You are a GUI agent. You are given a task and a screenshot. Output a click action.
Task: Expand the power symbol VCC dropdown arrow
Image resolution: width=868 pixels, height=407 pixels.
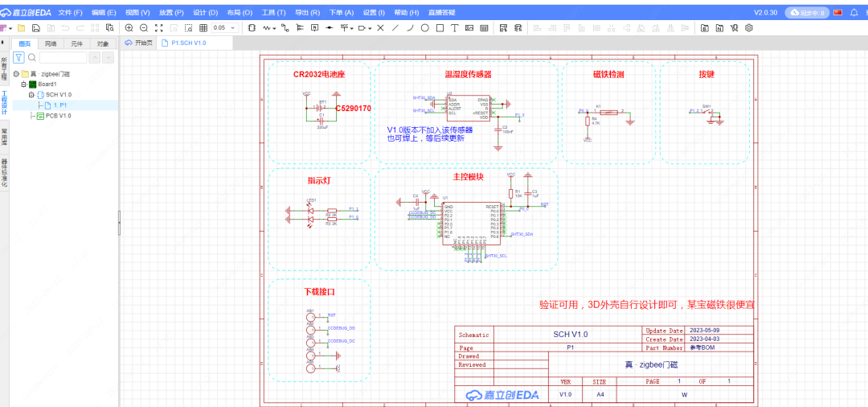(x=351, y=28)
